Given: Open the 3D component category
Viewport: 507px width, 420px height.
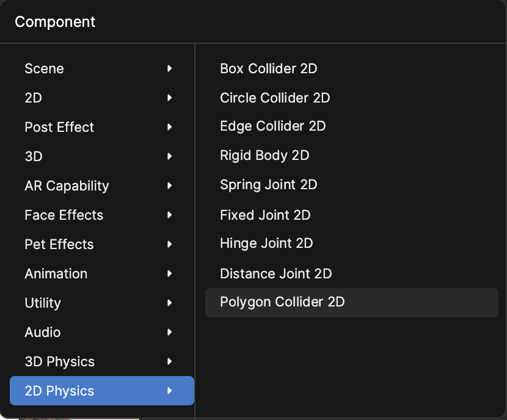Looking at the screenshot, I should [102, 156].
